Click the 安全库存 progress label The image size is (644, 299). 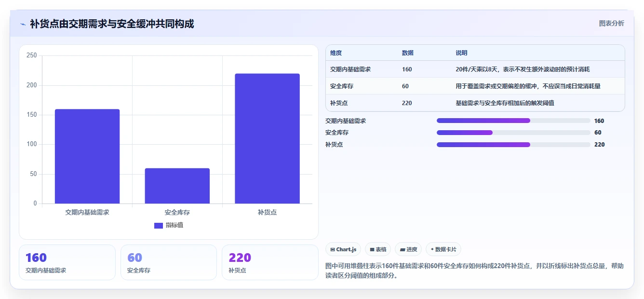(x=337, y=133)
